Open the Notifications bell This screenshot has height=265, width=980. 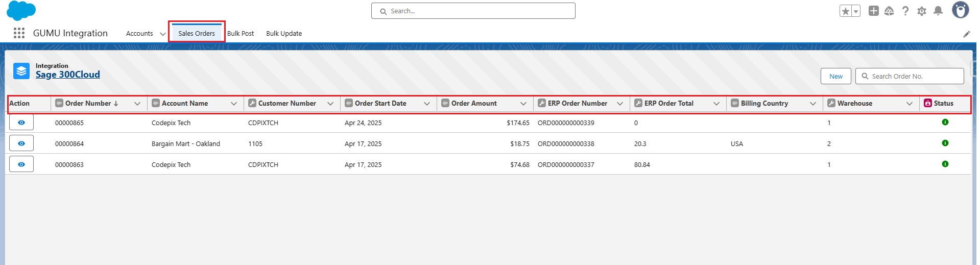[938, 11]
